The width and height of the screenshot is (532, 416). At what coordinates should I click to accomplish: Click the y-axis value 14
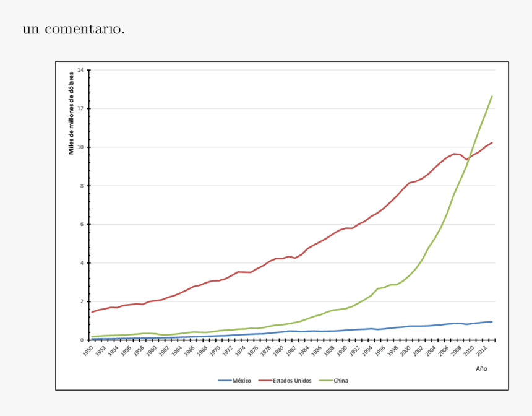click(x=80, y=70)
